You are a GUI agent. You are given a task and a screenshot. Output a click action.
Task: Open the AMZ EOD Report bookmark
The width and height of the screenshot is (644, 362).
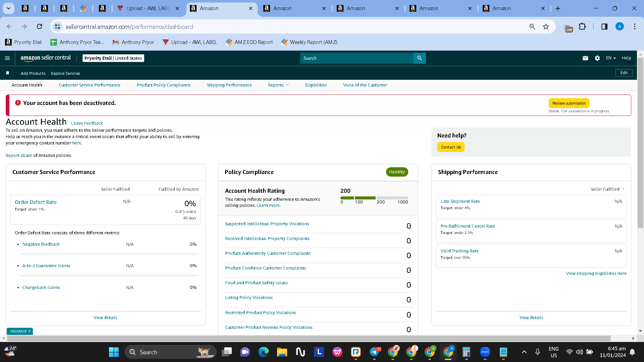pos(249,42)
